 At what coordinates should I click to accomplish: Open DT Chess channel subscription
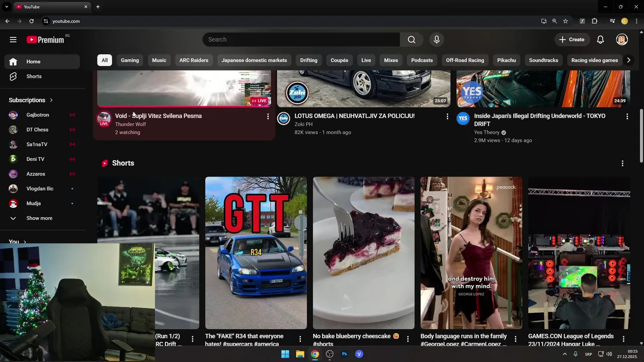pyautogui.click(x=42, y=130)
